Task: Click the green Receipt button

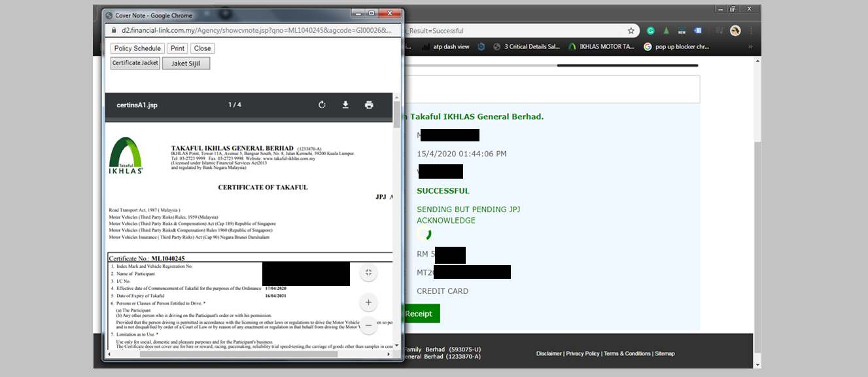Action: pyautogui.click(x=421, y=314)
